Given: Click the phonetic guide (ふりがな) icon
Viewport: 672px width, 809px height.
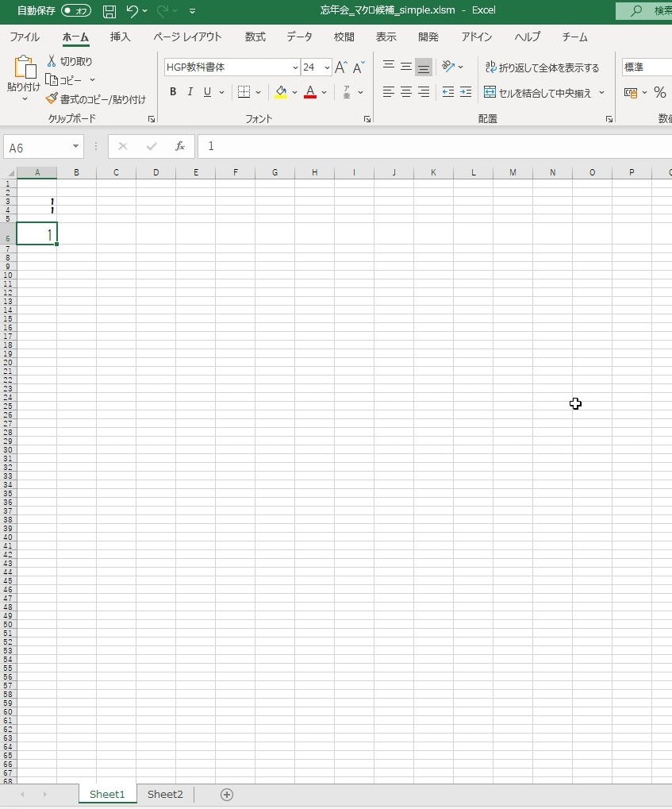Looking at the screenshot, I should point(347,92).
